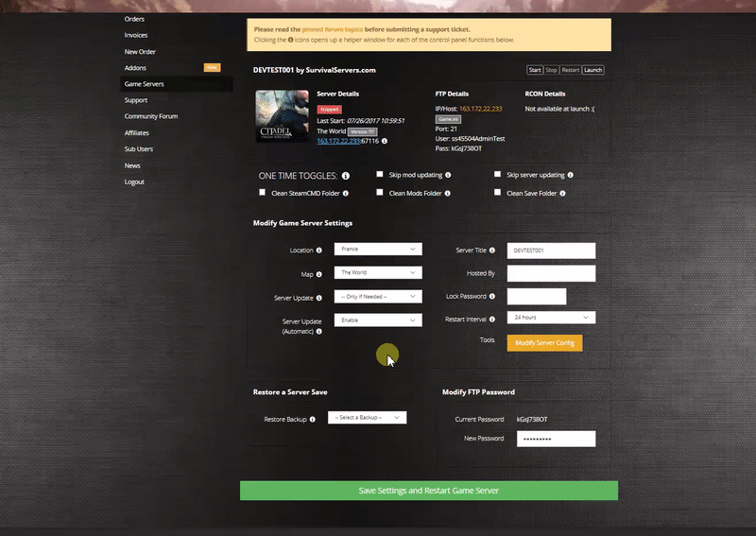Click the New badge next to Addons
Image resolution: width=756 pixels, height=536 pixels.
pos(212,67)
